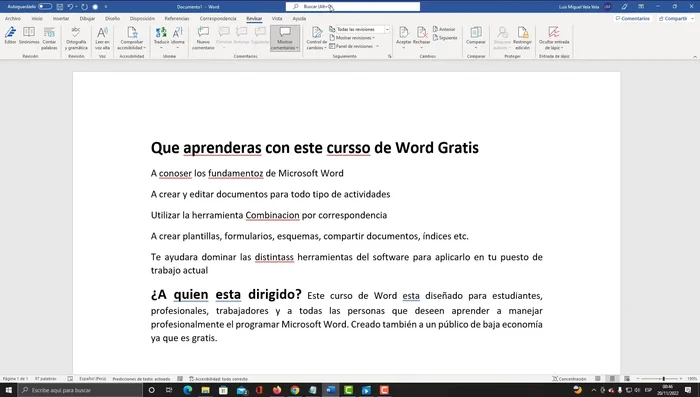
Task: Open the Editor tool in the ribbon
Action: point(10,36)
